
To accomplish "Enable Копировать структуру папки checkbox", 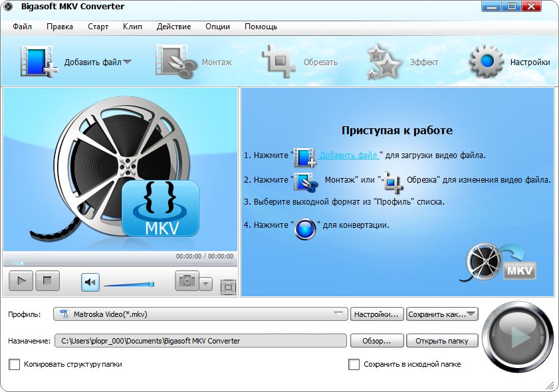I will [x=14, y=364].
